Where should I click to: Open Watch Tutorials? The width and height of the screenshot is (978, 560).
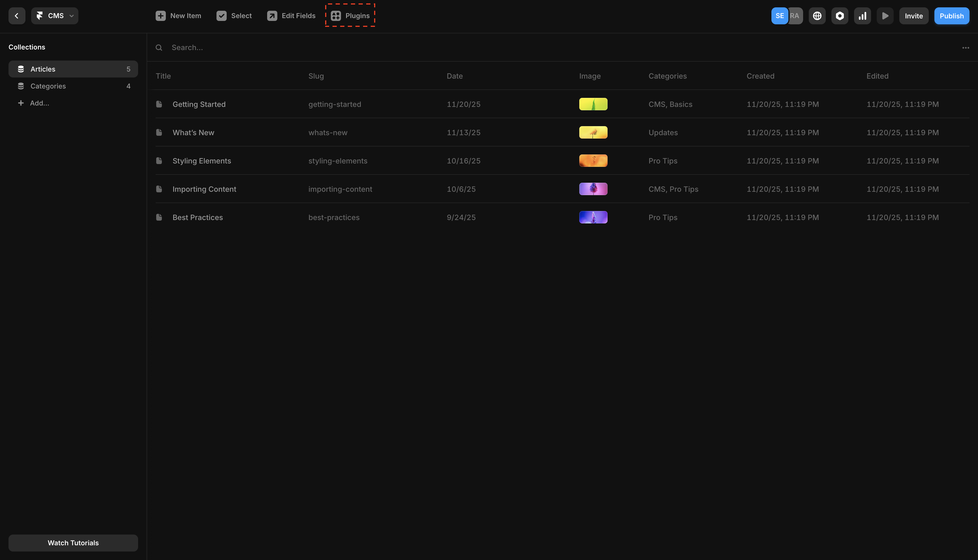[x=73, y=543]
